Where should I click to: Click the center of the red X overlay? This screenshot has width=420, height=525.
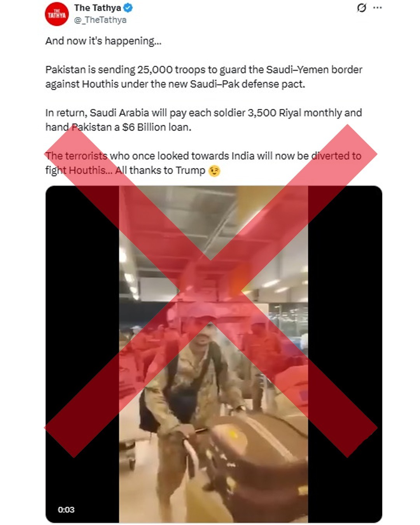point(210,291)
